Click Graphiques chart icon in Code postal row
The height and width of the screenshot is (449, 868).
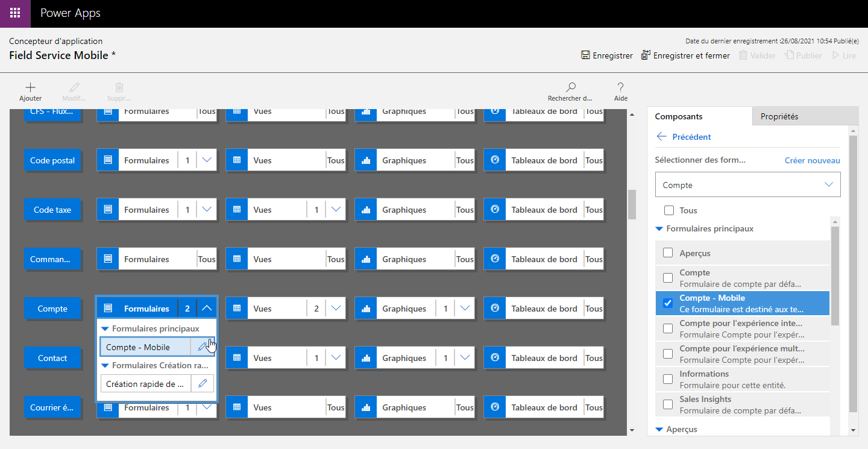[366, 160]
